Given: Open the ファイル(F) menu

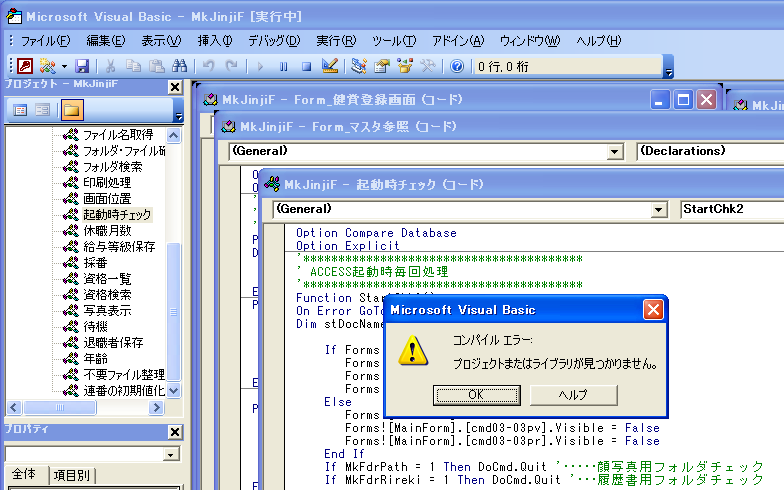Looking at the screenshot, I should (x=46, y=40).
